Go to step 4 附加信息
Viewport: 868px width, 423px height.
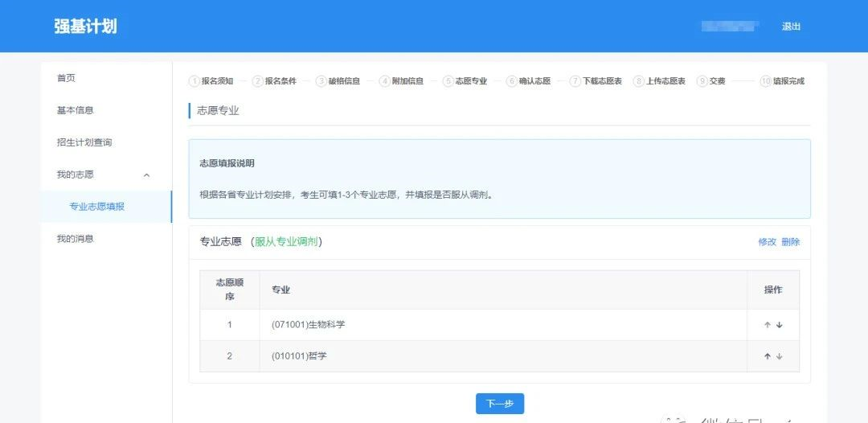[401, 81]
